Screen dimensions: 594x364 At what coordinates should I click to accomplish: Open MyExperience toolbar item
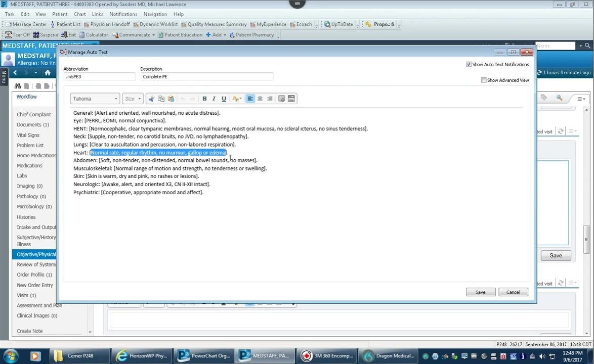pyautogui.click(x=268, y=24)
